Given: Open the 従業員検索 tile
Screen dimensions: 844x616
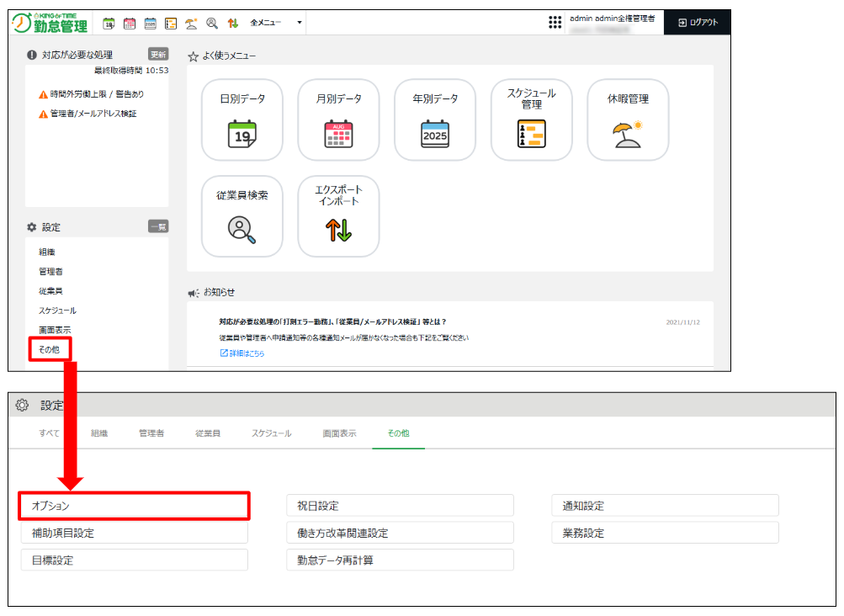Looking at the screenshot, I should tap(242, 216).
